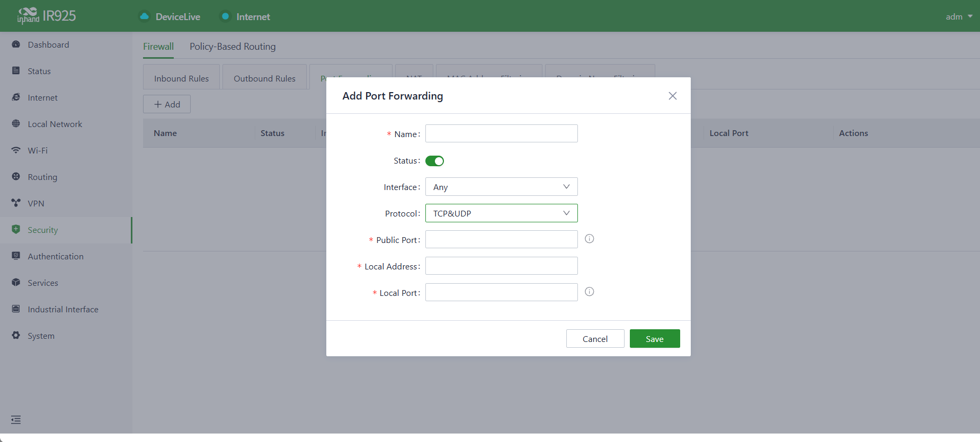This screenshot has height=442, width=980.
Task: Click the System gear icon
Action: pos(16,336)
